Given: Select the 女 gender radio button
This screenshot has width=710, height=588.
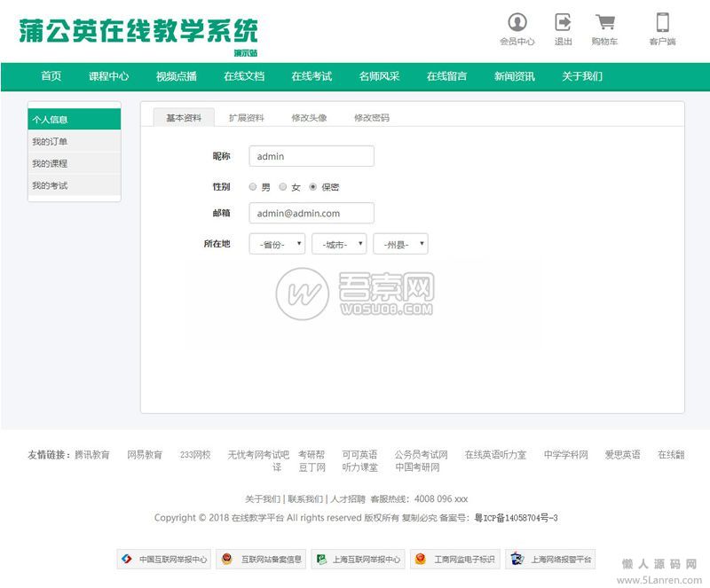Looking at the screenshot, I should pyautogui.click(x=283, y=187).
